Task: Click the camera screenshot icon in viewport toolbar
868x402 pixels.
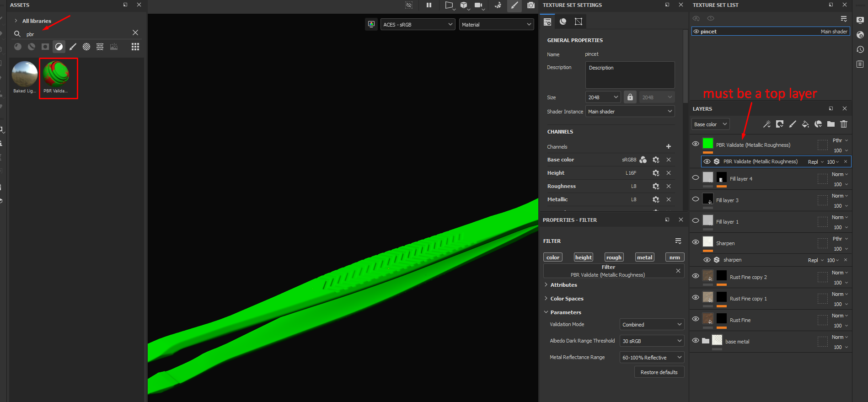Action: pos(530,5)
